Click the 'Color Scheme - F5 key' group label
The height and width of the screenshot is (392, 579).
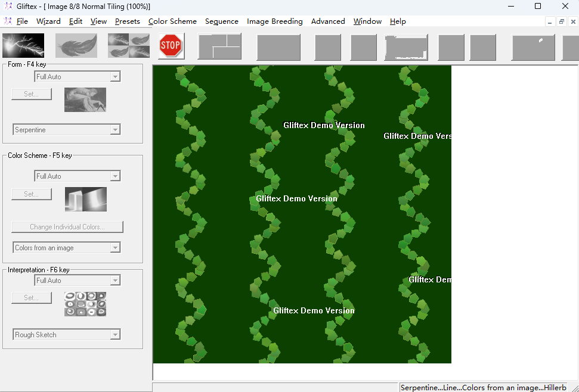pos(40,155)
